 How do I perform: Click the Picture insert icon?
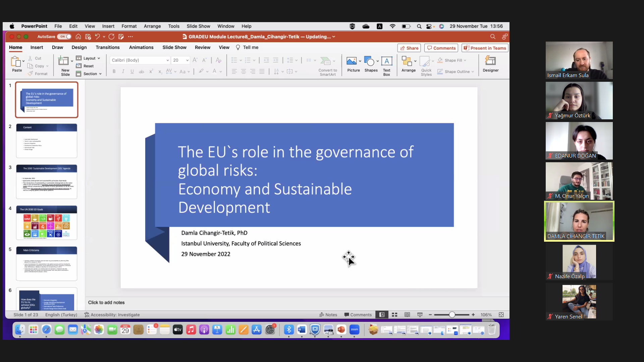tap(352, 61)
